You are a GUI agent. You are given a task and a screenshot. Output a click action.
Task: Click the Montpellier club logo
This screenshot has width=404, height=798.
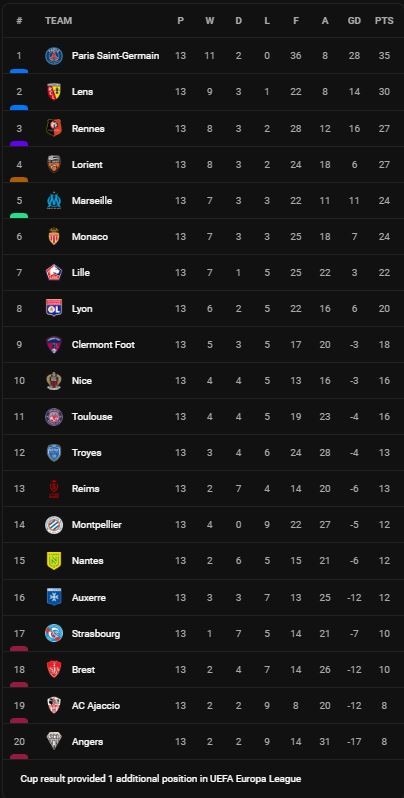tap(54, 525)
